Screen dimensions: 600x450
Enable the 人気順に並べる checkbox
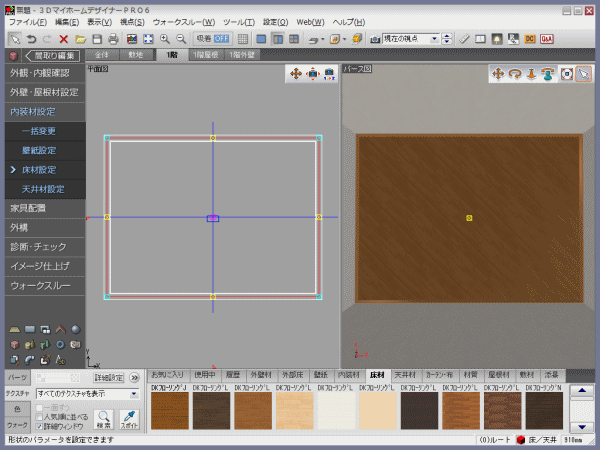pos(39,417)
